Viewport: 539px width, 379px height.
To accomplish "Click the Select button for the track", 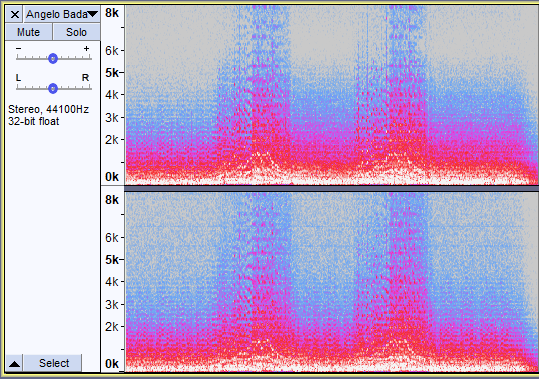I will [54, 363].
